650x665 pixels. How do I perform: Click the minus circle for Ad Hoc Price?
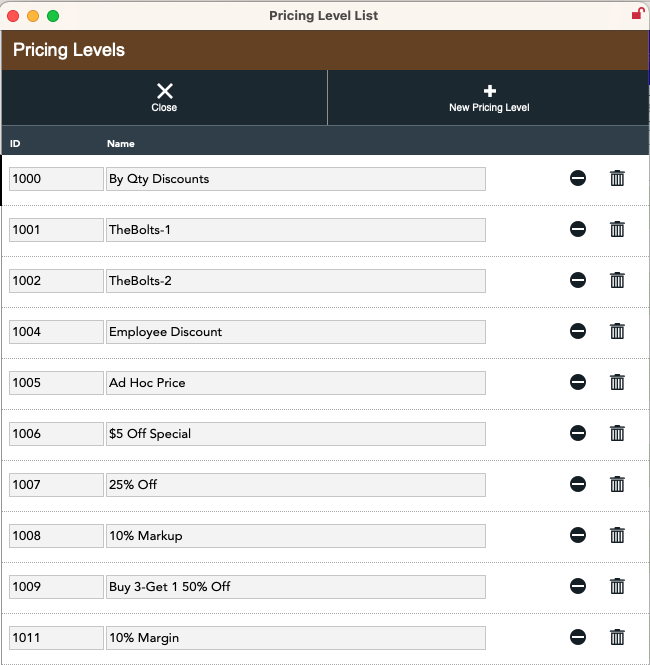click(x=578, y=382)
